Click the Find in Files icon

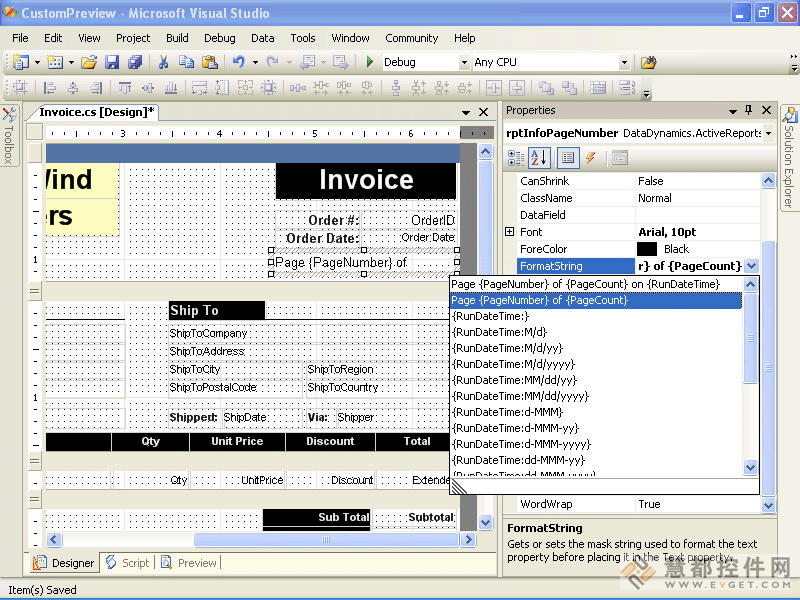[x=649, y=62]
